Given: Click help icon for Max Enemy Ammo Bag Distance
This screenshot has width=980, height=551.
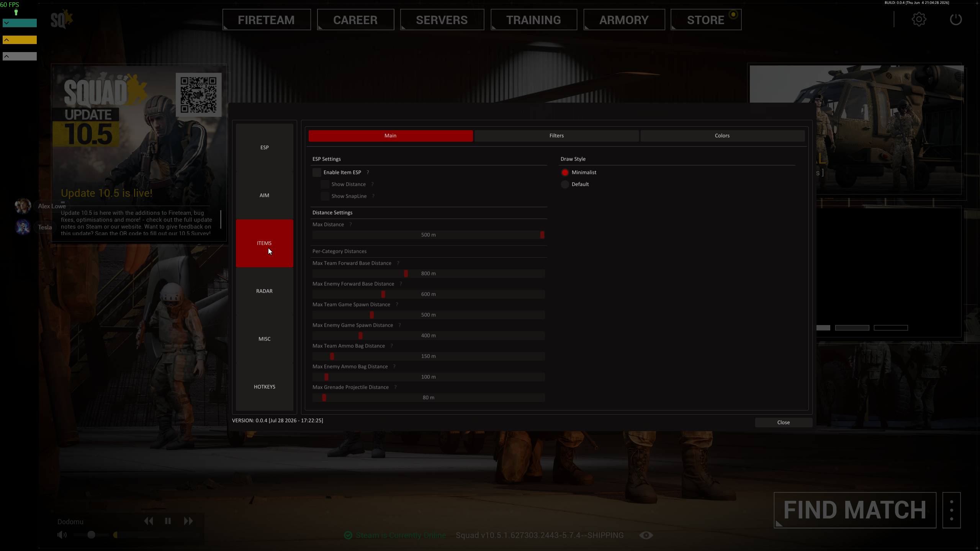Looking at the screenshot, I should [394, 366].
